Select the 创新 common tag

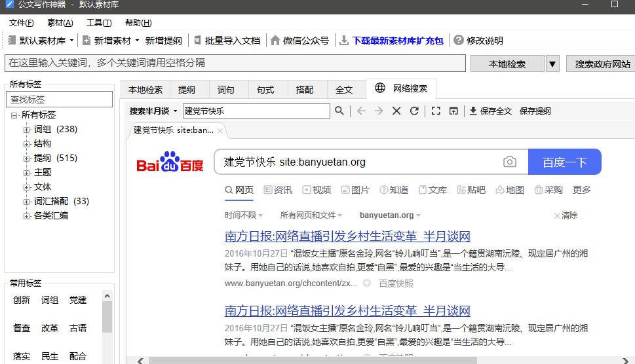(22, 300)
